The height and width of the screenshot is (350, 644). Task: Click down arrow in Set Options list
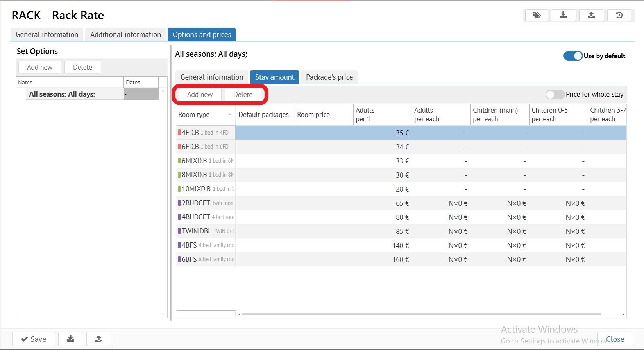click(163, 314)
